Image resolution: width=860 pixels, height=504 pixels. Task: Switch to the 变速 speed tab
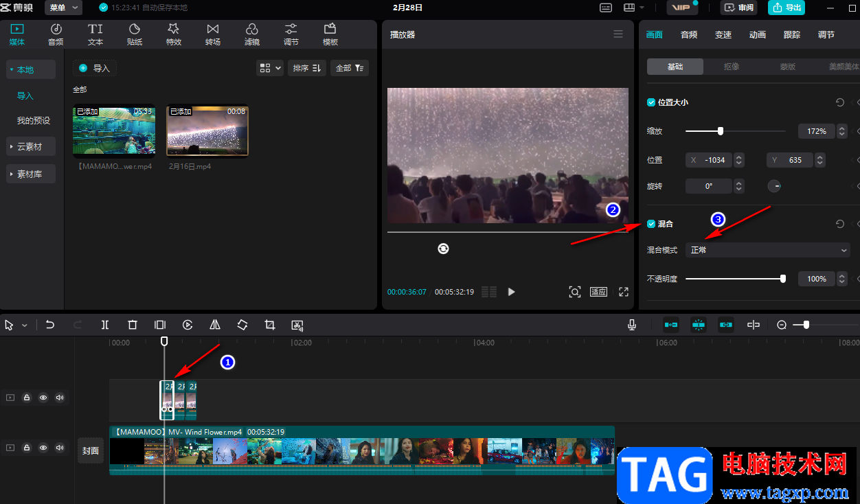pos(723,35)
